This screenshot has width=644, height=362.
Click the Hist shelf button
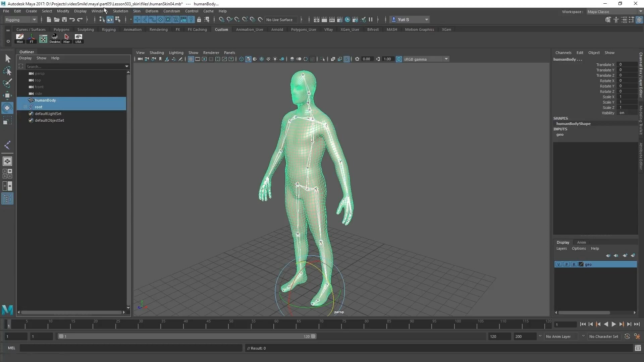(20, 39)
